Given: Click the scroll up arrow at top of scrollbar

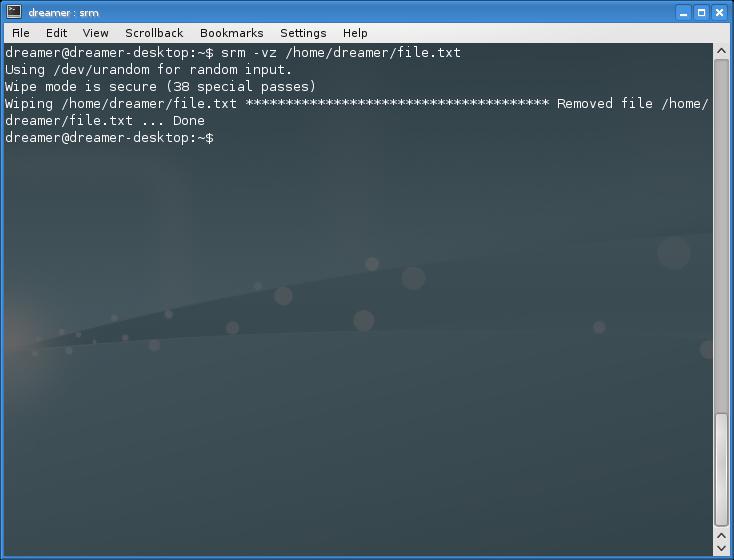Looking at the screenshot, I should pos(721,52).
